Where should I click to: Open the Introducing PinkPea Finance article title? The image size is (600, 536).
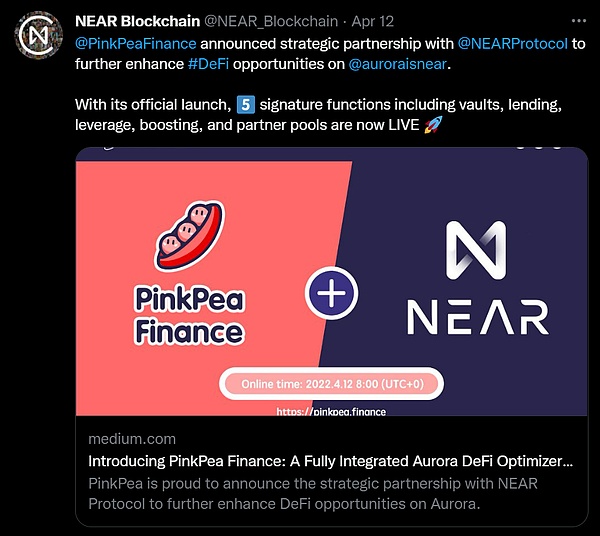330,461
